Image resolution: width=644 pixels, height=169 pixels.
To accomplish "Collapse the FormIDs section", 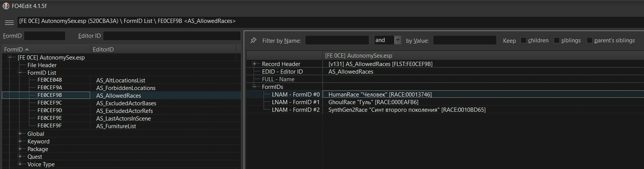I will [x=254, y=87].
